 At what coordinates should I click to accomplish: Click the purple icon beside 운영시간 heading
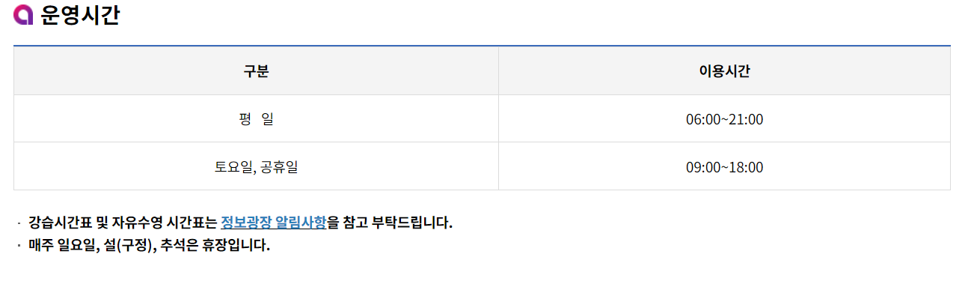[x=24, y=15]
